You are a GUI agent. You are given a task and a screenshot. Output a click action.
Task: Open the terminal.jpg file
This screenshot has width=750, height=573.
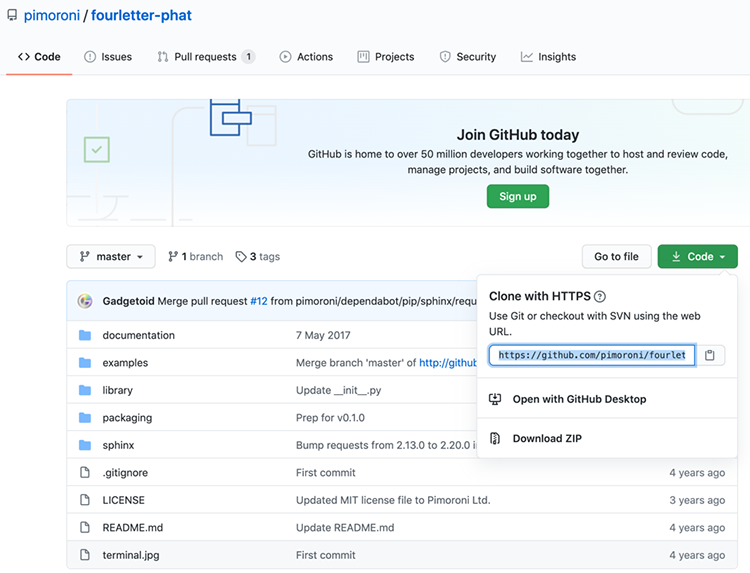131,555
